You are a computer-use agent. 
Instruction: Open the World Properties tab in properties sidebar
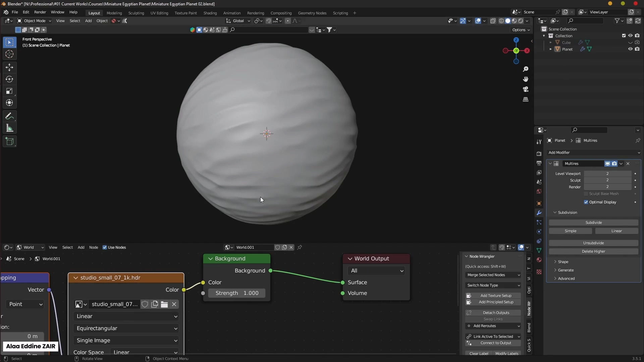[x=539, y=191]
